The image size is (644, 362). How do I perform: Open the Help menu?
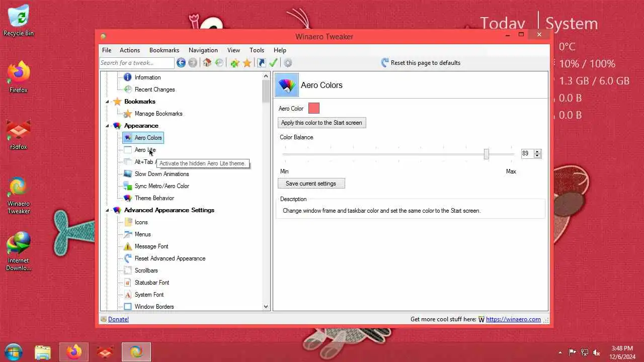point(280,50)
